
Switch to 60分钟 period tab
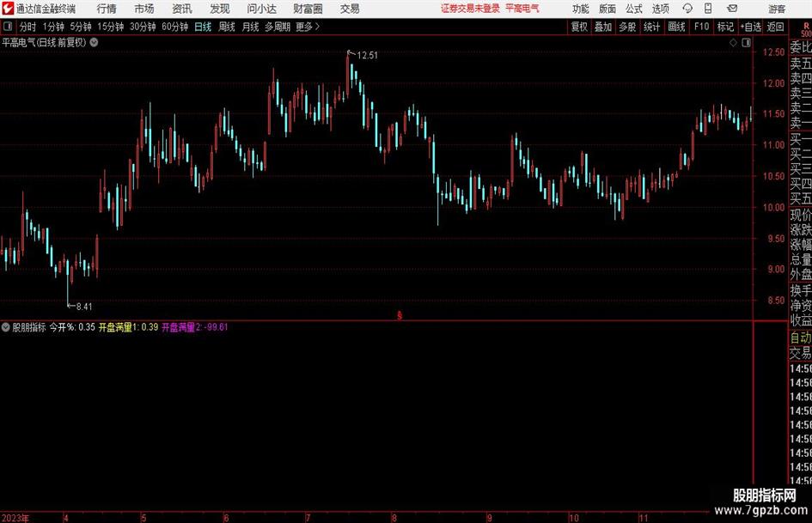[174, 27]
